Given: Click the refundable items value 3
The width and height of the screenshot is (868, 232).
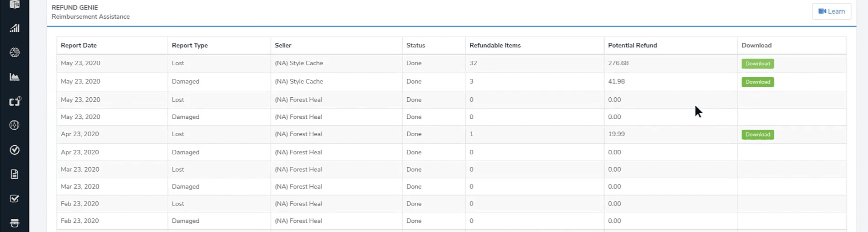Looking at the screenshot, I should coord(471,81).
